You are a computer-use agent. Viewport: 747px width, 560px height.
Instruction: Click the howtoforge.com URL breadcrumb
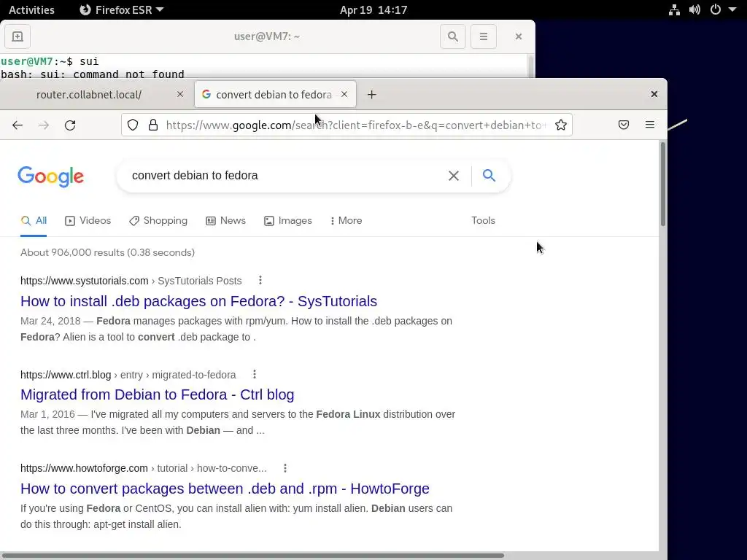click(144, 468)
